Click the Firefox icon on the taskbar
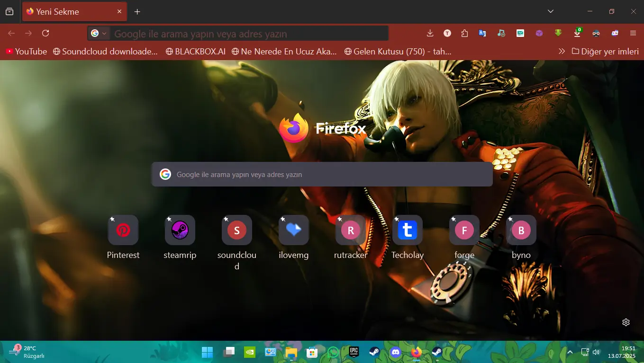The height and width of the screenshot is (363, 644). (x=416, y=352)
